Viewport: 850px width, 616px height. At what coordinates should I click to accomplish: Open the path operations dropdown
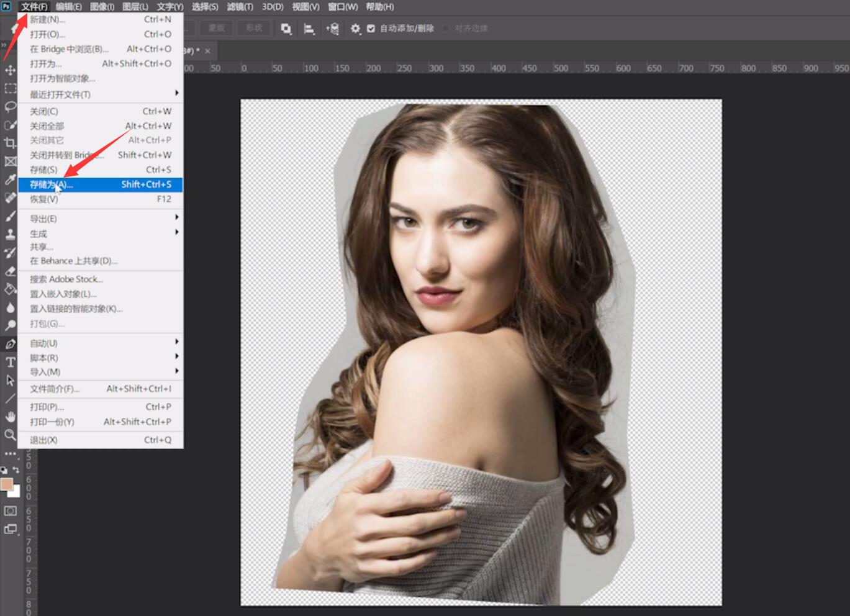pos(286,29)
